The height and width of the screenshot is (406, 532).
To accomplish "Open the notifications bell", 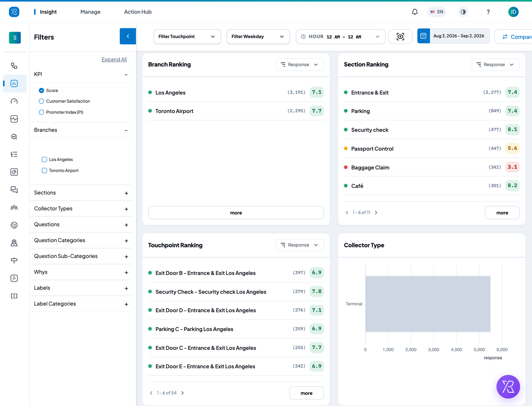I will (415, 12).
